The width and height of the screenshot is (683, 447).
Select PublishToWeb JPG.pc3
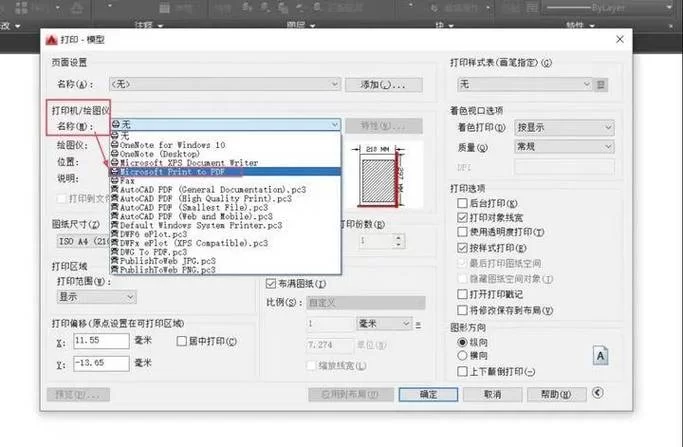[x=225, y=261]
